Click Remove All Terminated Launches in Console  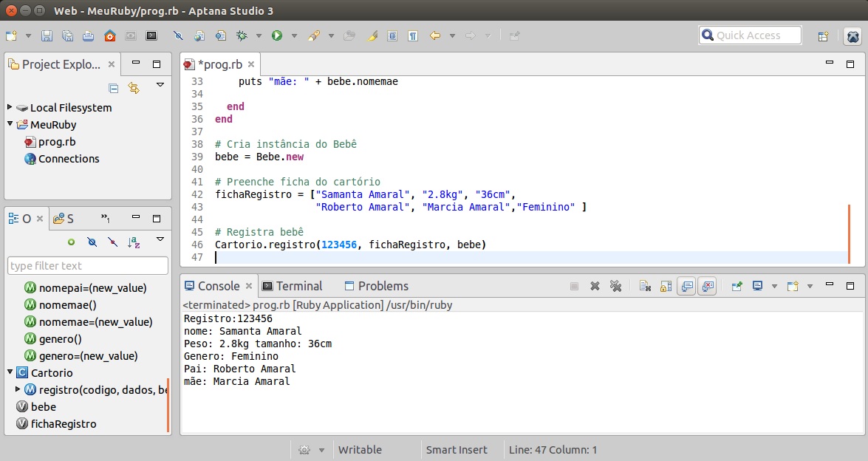coord(615,287)
